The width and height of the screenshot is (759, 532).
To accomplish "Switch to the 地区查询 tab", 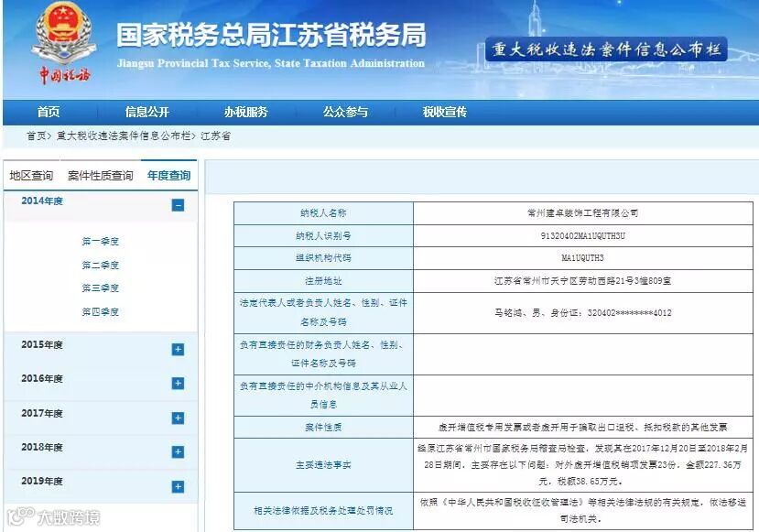I will 31,176.
